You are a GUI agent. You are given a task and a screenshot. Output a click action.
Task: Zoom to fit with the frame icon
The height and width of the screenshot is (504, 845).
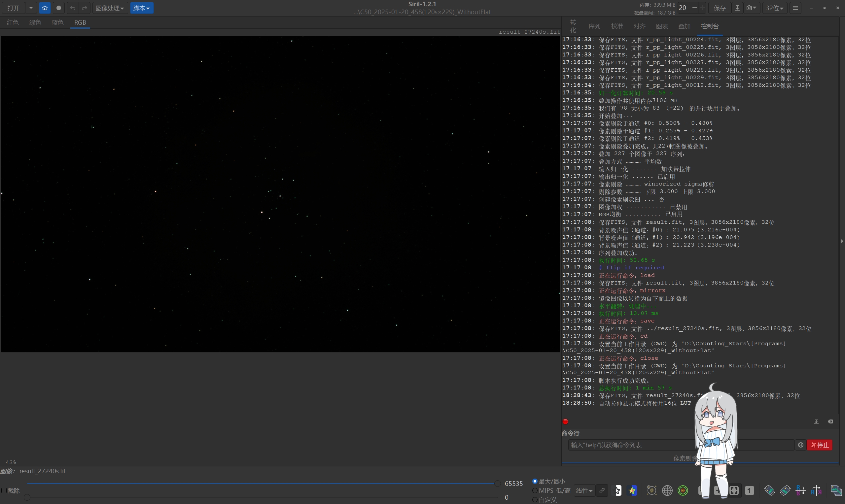(734, 491)
